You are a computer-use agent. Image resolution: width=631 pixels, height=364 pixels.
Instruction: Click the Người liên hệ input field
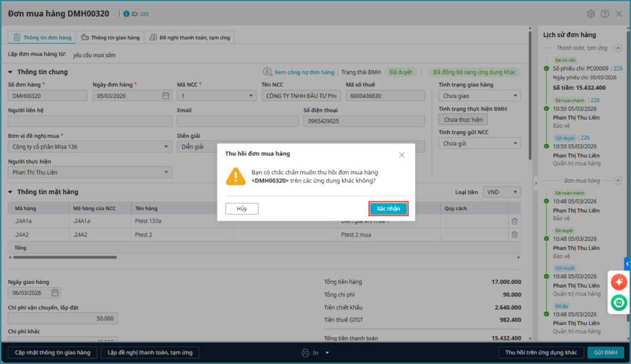coord(90,121)
